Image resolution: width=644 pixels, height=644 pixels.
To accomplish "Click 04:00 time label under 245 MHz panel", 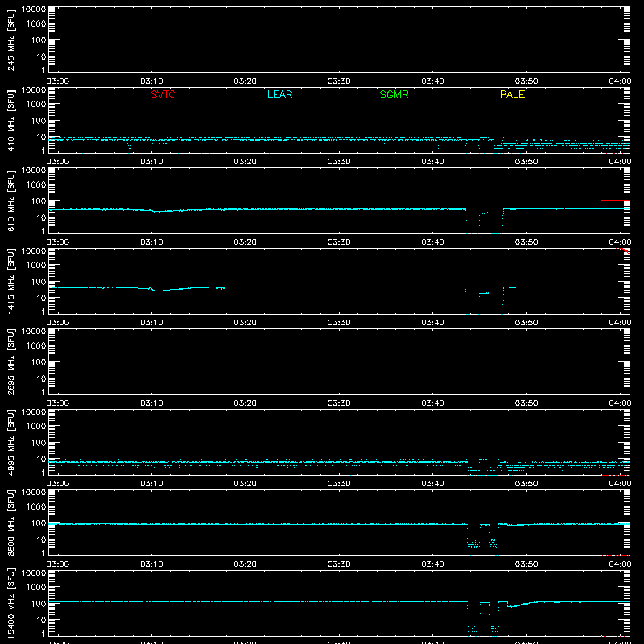I will point(620,81).
